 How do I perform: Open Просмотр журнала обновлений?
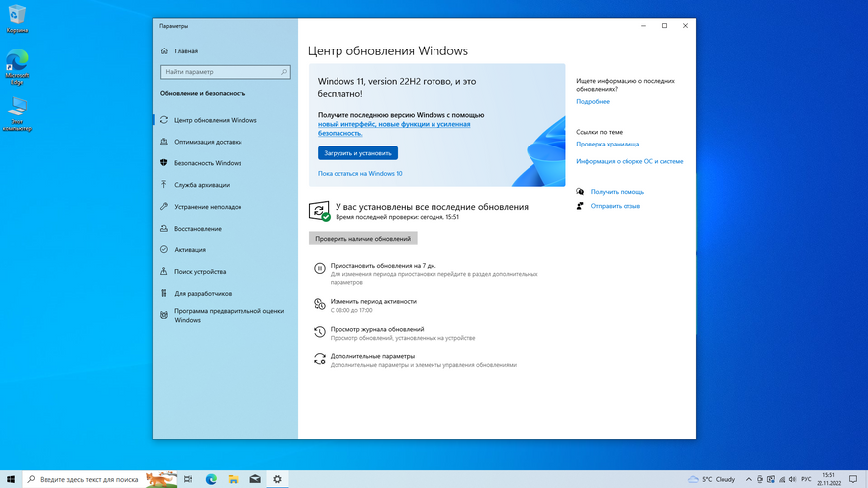[x=377, y=329]
